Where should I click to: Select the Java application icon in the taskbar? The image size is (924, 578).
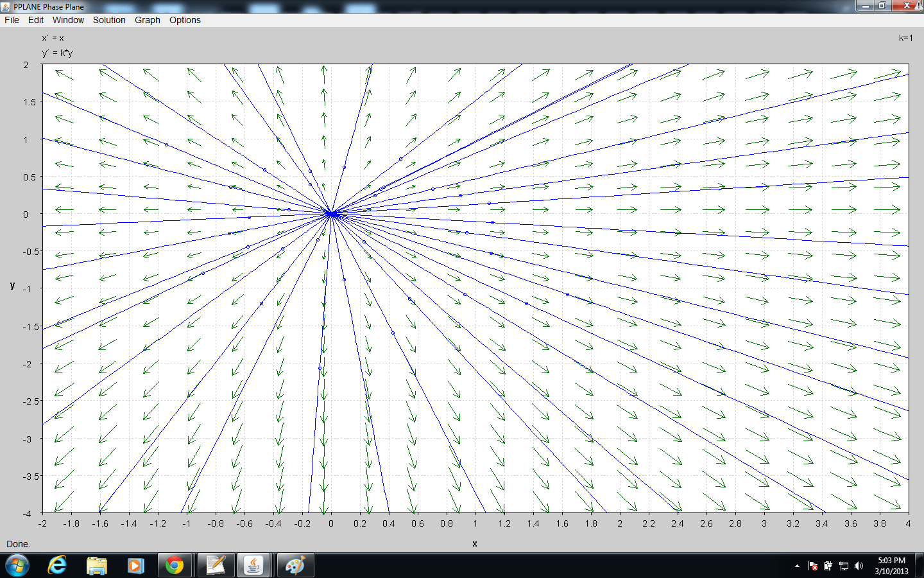click(254, 565)
